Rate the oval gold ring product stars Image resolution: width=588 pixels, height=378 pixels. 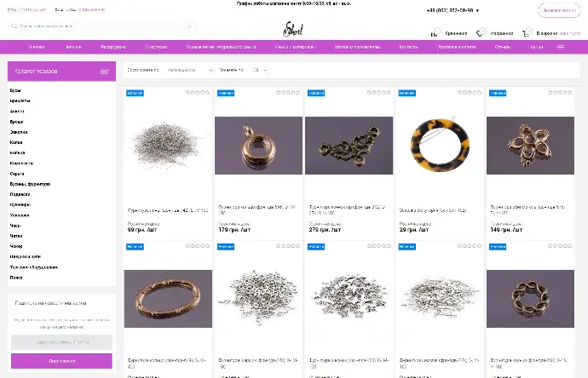pyautogui.click(x=198, y=246)
